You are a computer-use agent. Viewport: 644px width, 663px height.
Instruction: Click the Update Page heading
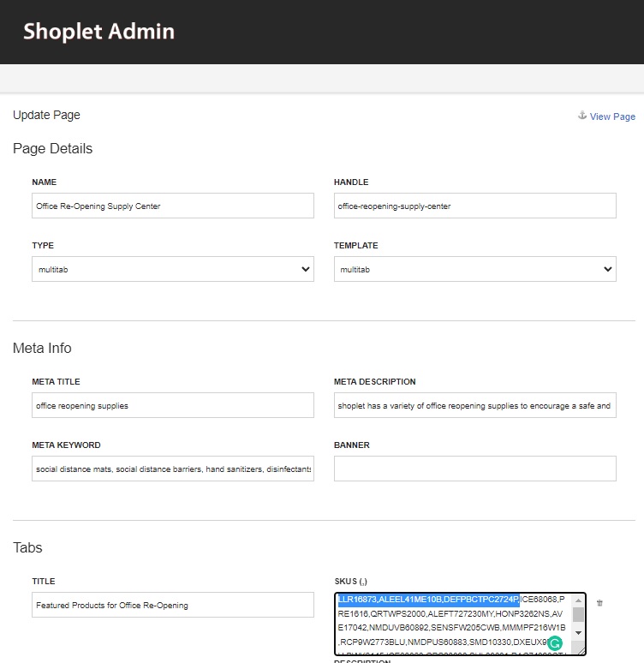[x=46, y=115]
